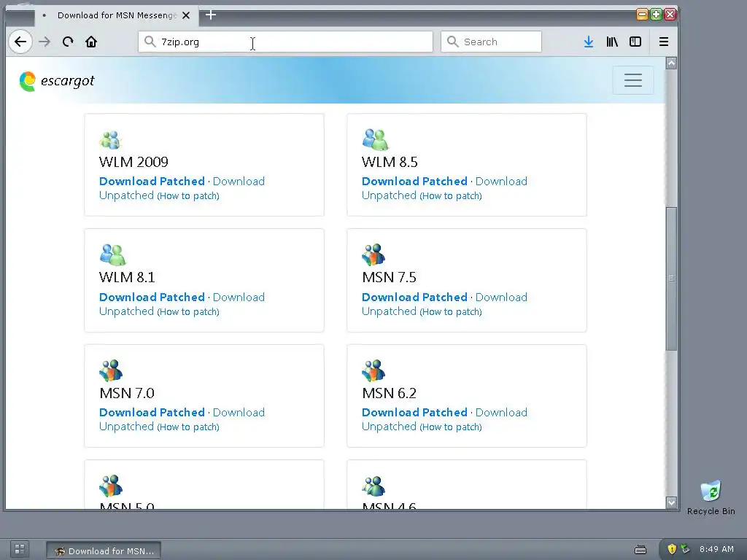Download Patched WLM 2009
The height and width of the screenshot is (560, 747).
(152, 181)
